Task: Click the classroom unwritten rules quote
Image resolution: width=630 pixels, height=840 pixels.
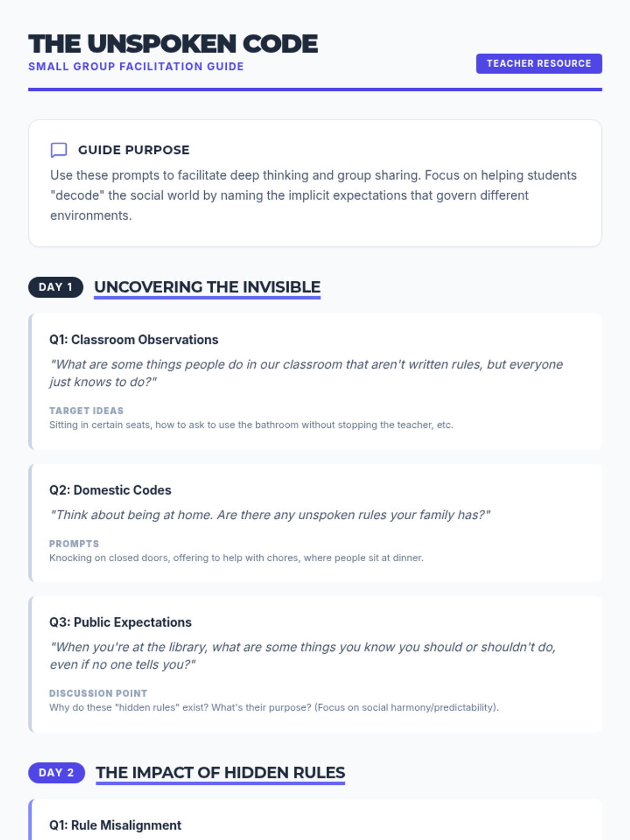Action: click(x=306, y=373)
